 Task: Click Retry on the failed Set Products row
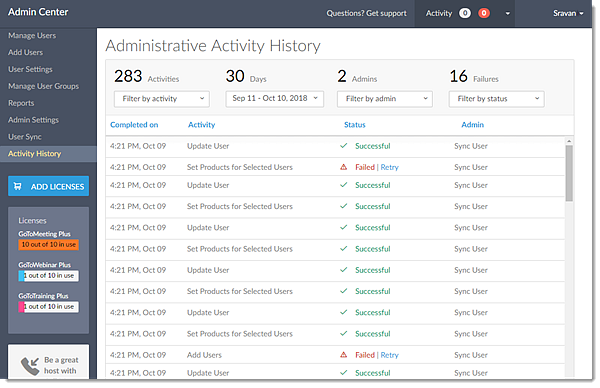[x=390, y=167]
